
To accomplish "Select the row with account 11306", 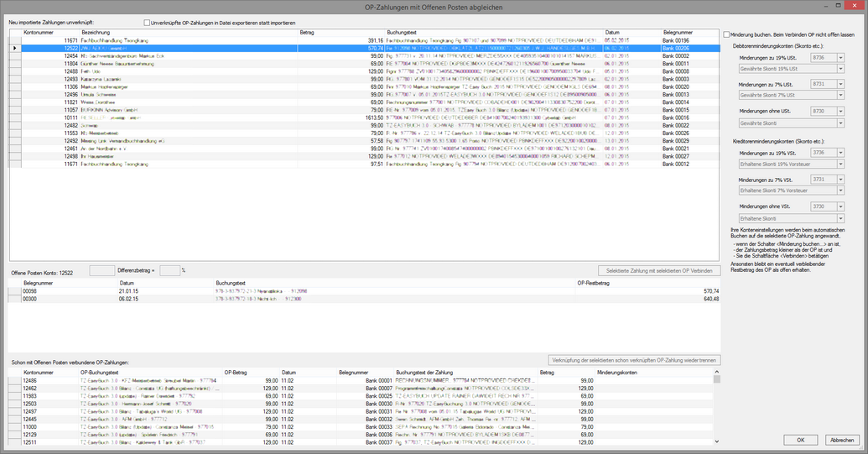I will 364,87.
